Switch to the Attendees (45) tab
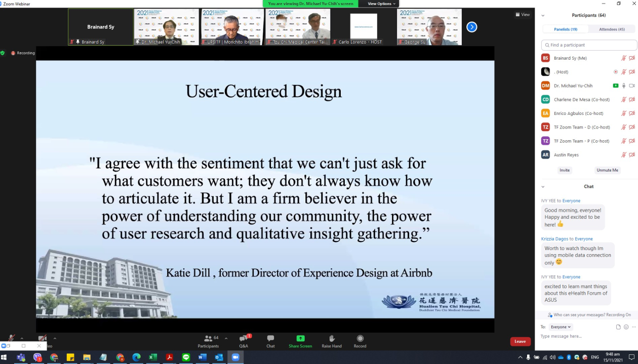This screenshot has width=638, height=364. click(612, 29)
